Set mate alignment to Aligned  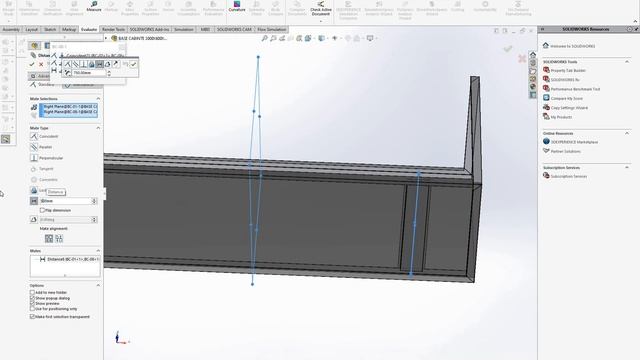coord(49,239)
